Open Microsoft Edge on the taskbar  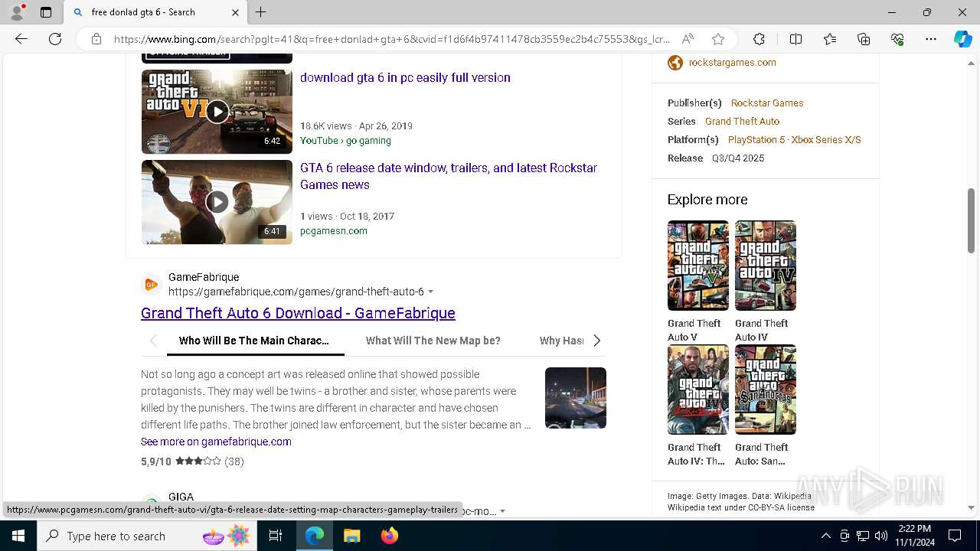[x=315, y=536]
